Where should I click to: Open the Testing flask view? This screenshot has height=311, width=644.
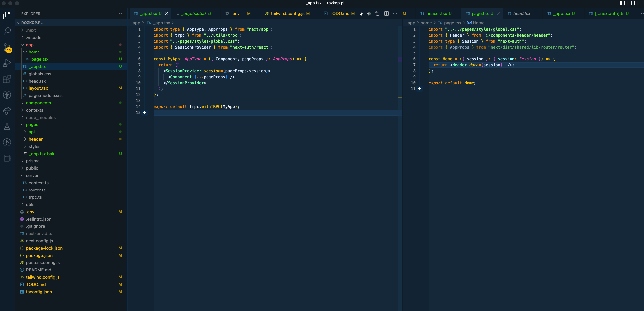click(7, 126)
